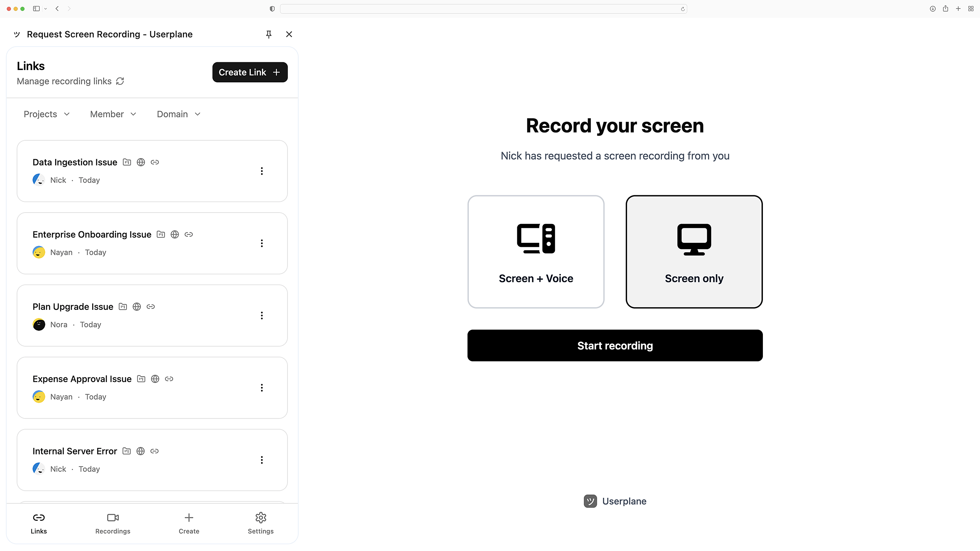Click the Create Link button
This screenshot has height=551, width=980.
tap(249, 72)
